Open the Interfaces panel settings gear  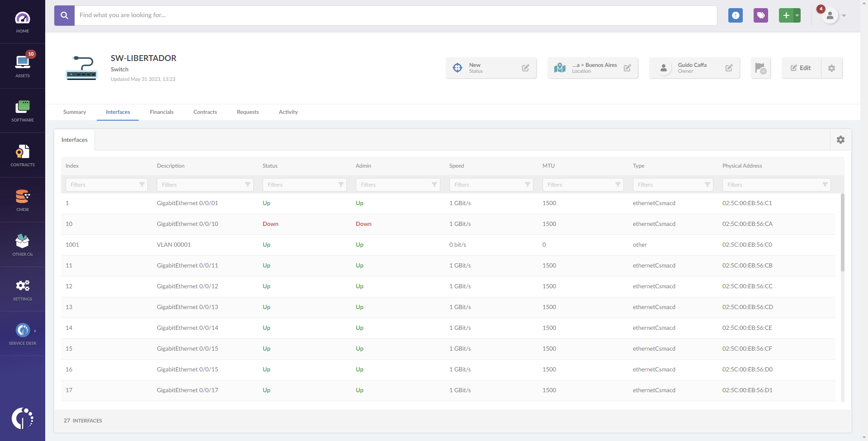click(x=841, y=140)
